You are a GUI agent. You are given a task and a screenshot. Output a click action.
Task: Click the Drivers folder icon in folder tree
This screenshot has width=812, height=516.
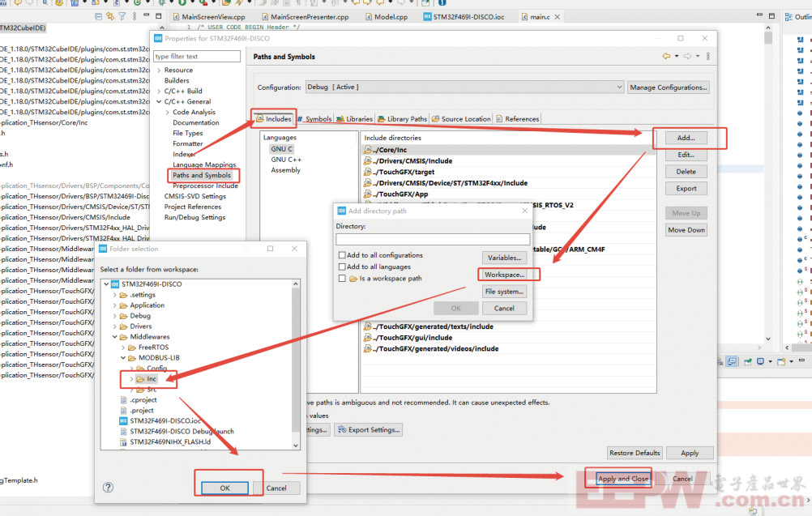point(123,326)
